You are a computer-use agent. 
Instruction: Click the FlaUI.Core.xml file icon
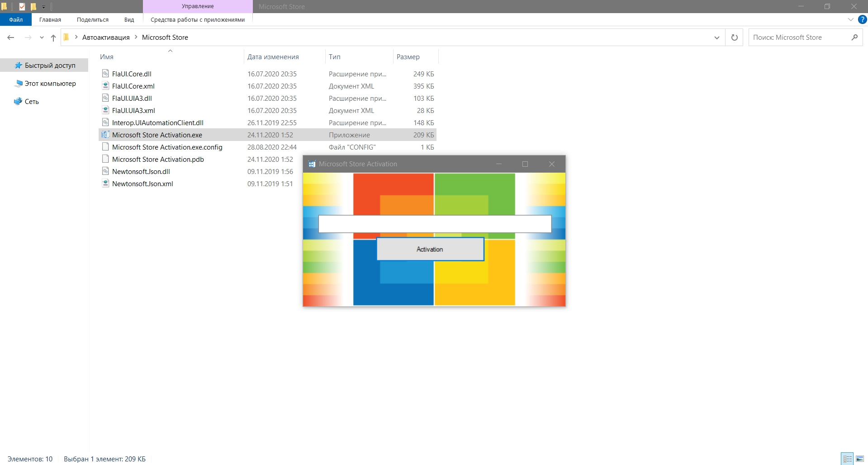tap(105, 86)
